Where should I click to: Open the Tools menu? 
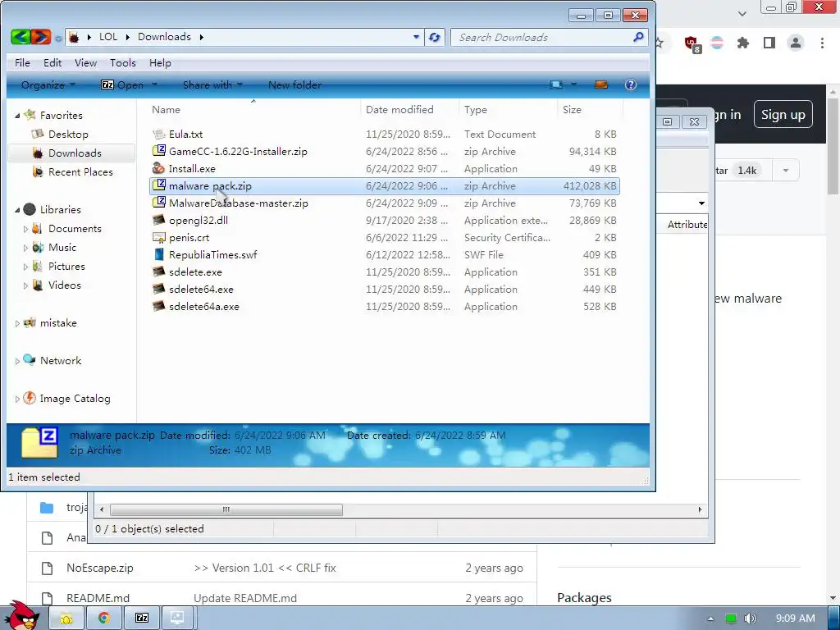(x=123, y=62)
